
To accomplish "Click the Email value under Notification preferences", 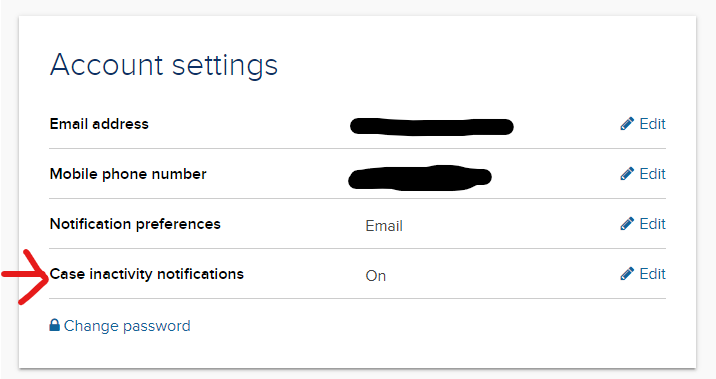I will 384,226.
